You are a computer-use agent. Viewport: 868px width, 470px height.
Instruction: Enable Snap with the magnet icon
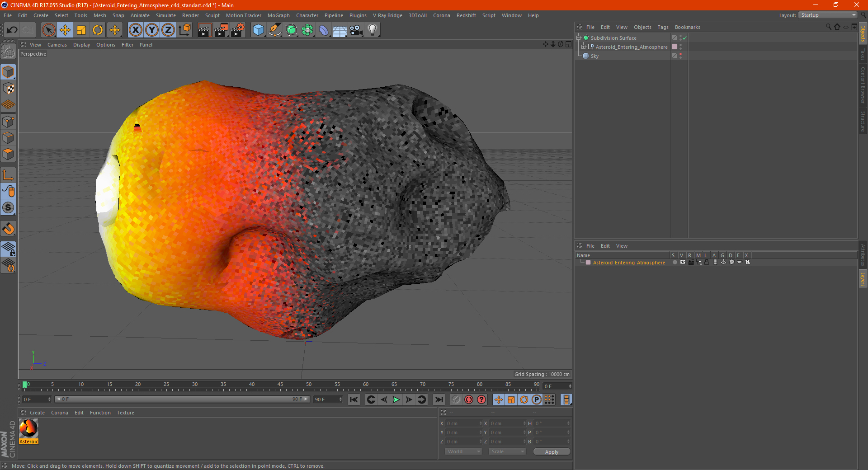pos(8,229)
